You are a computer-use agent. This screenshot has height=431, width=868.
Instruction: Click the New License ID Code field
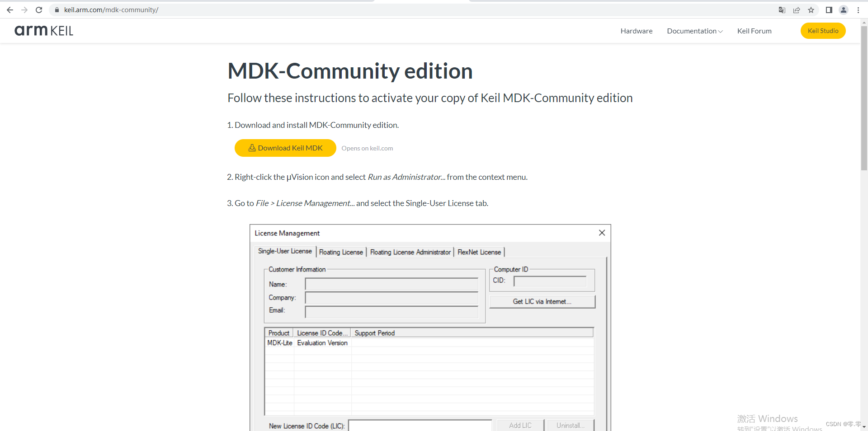click(x=420, y=426)
